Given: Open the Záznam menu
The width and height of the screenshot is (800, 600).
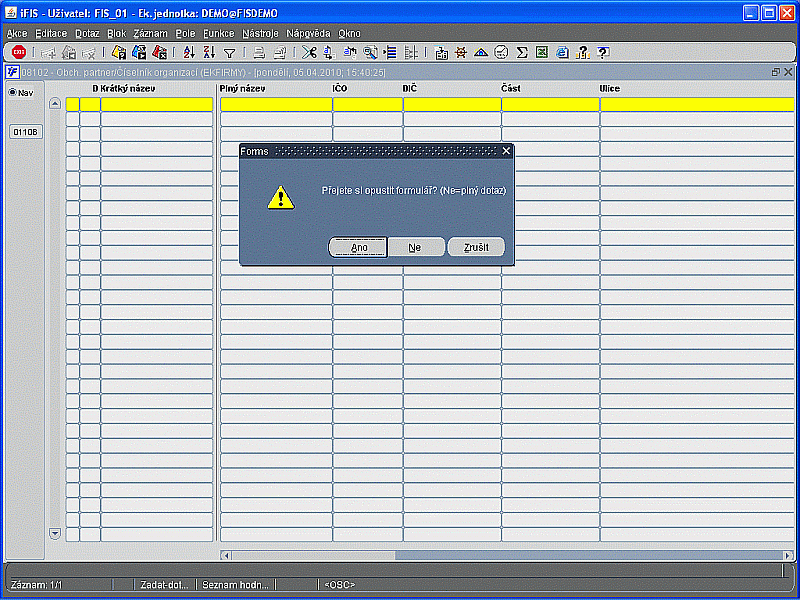Looking at the screenshot, I should 151,34.
